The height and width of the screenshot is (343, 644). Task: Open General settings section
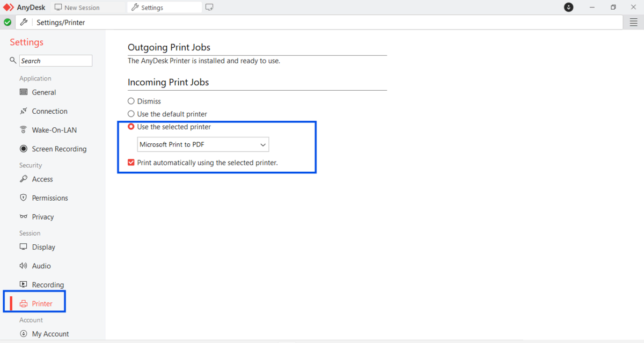coord(43,92)
